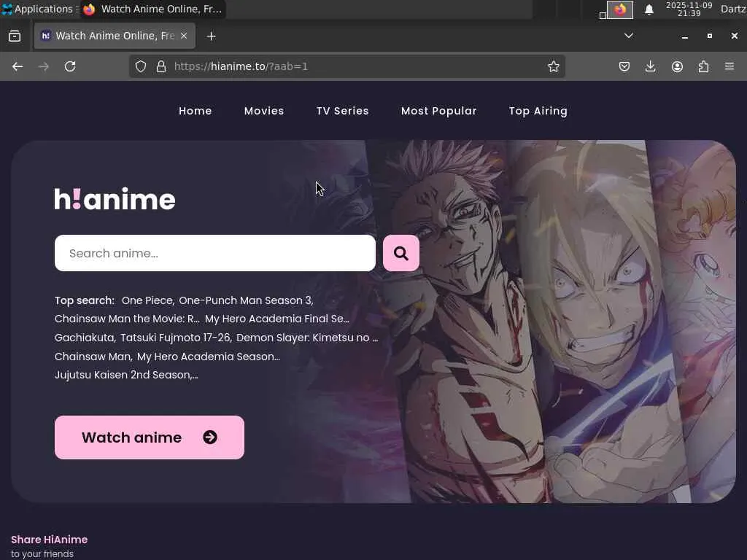The image size is (747, 560).
Task: Open My Hero Academia Season… link
Action: 209,357
